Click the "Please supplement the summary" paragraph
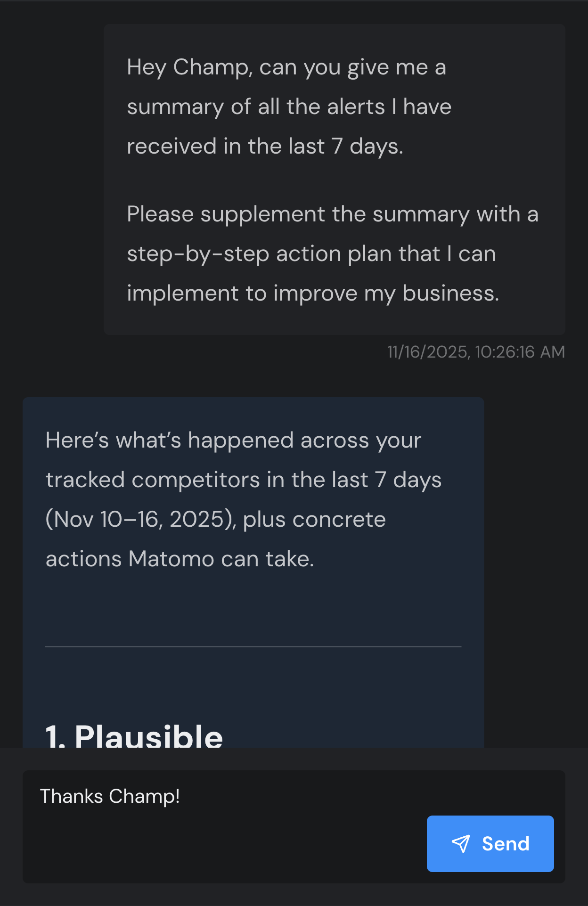Screen dimensions: 588x906 [332, 253]
